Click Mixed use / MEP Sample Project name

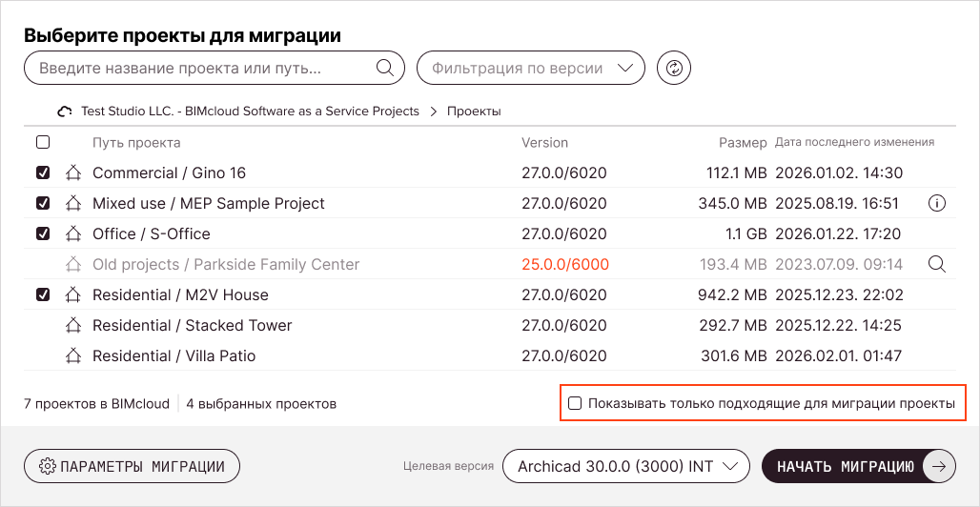point(209,203)
